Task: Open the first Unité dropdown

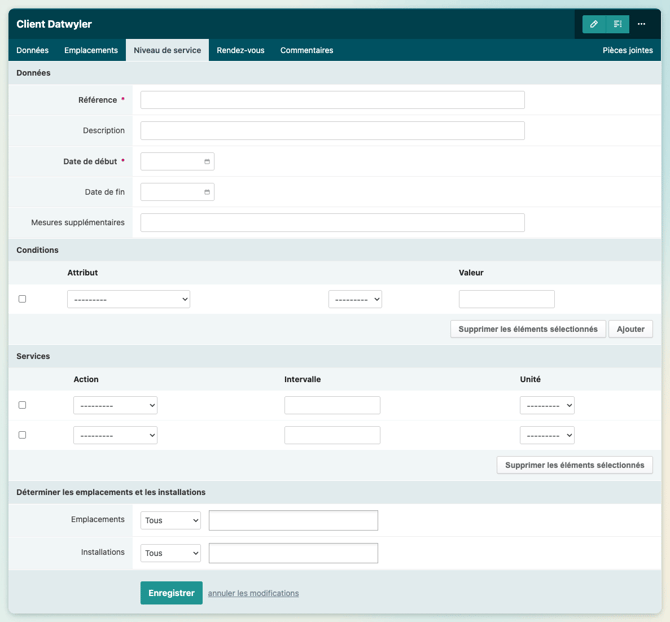Action: click(x=547, y=405)
